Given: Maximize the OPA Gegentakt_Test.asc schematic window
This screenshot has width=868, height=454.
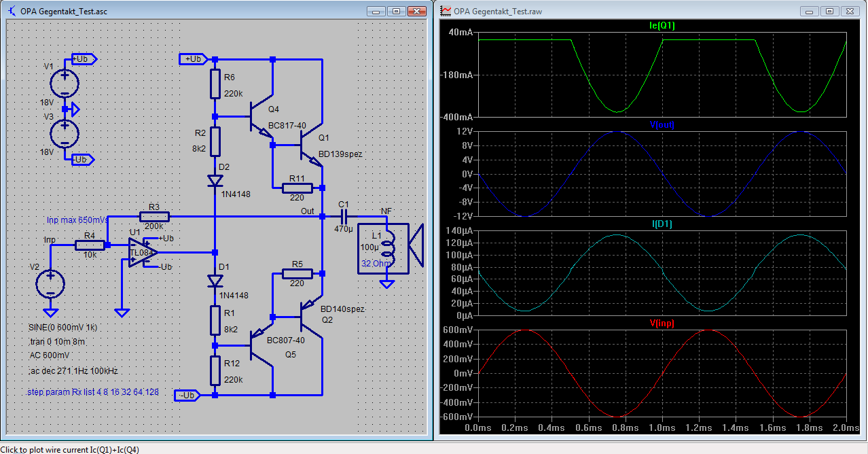Looking at the screenshot, I should point(397,11).
